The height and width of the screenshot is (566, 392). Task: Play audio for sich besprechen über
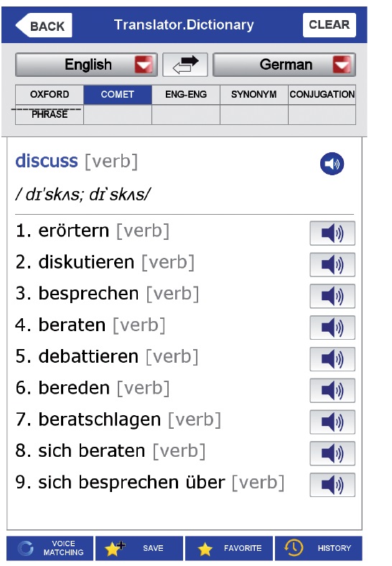coord(332,485)
